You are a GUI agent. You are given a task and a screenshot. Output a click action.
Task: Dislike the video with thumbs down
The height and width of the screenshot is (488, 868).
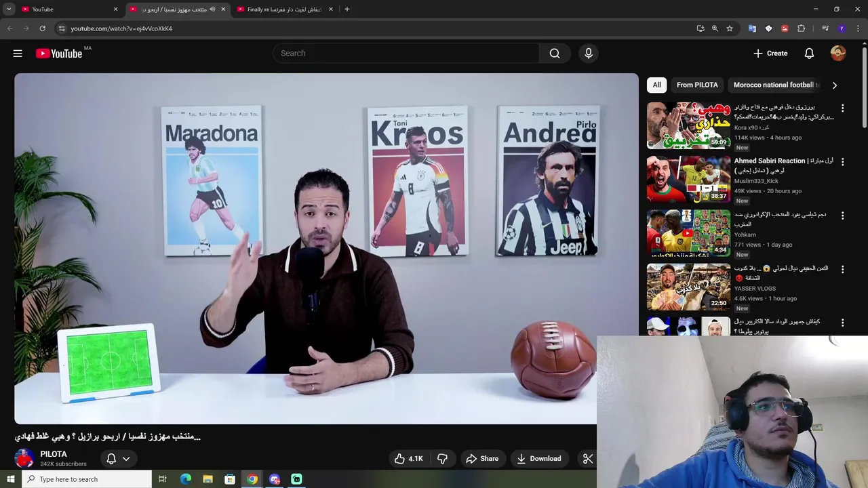(x=442, y=459)
